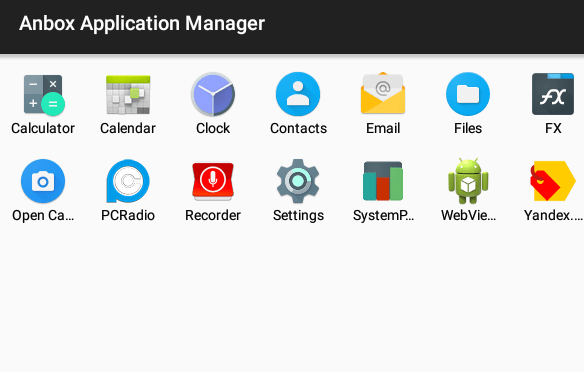Screen dimensions: 584x372
Task: Open the Open Camera app icon
Action: 43,181
